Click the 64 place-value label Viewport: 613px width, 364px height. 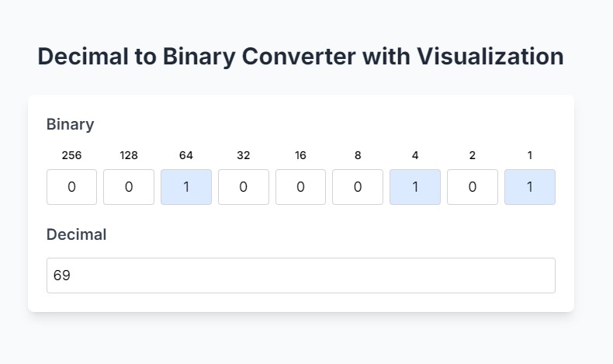point(186,155)
